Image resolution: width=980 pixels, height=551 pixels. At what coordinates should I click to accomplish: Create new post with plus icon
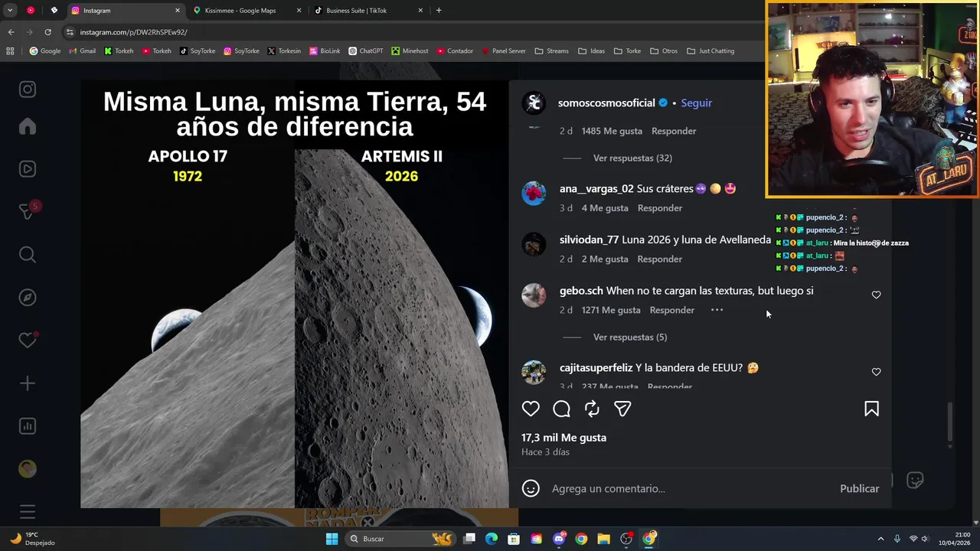28,383
